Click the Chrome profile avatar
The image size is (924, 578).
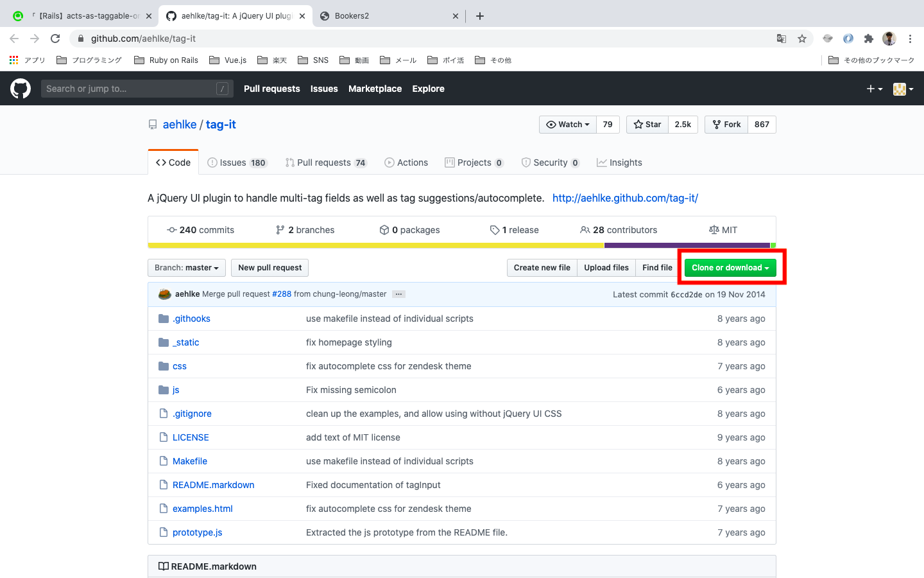point(889,39)
